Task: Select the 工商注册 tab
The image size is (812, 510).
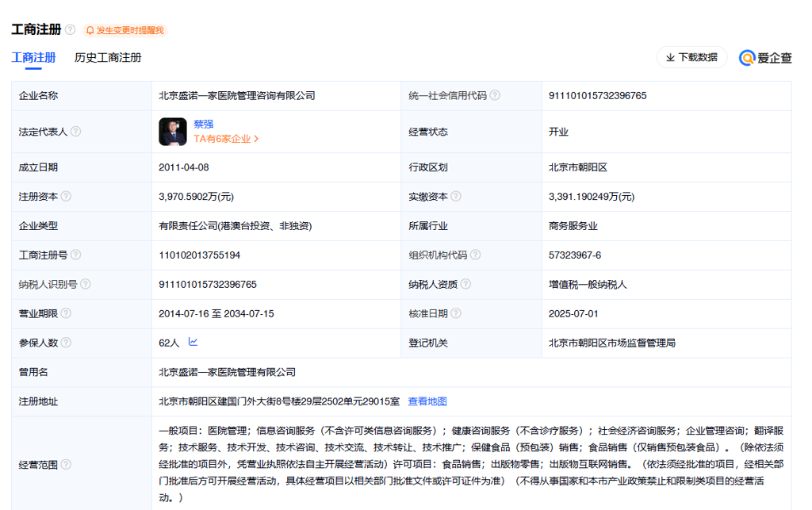Action: [32, 58]
